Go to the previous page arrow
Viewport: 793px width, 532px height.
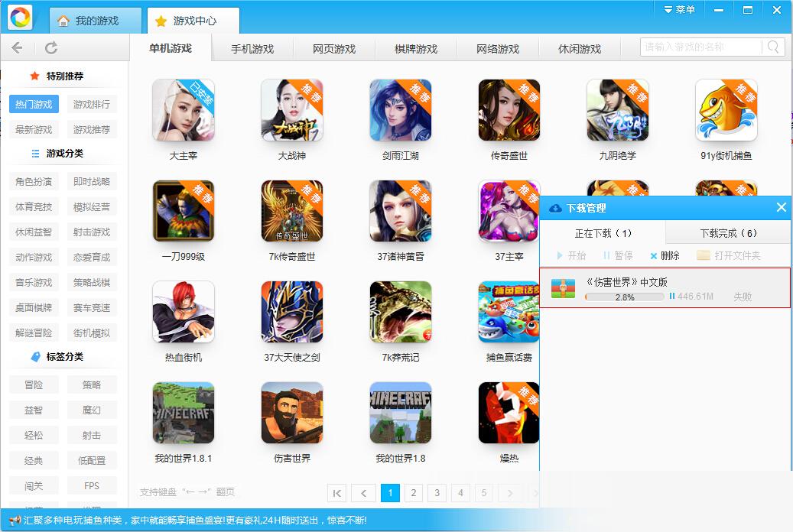364,492
